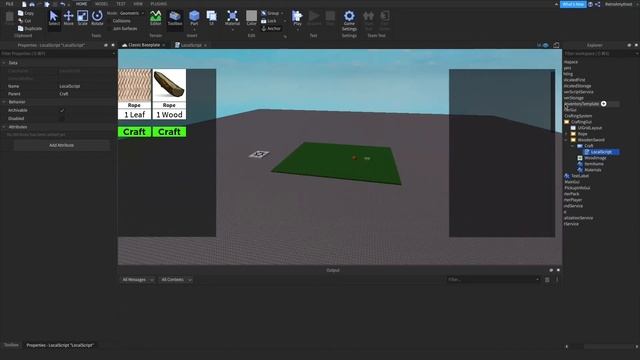Open the Mode Geometric dropdown
This screenshot has height=360, width=640.
pos(131,13)
